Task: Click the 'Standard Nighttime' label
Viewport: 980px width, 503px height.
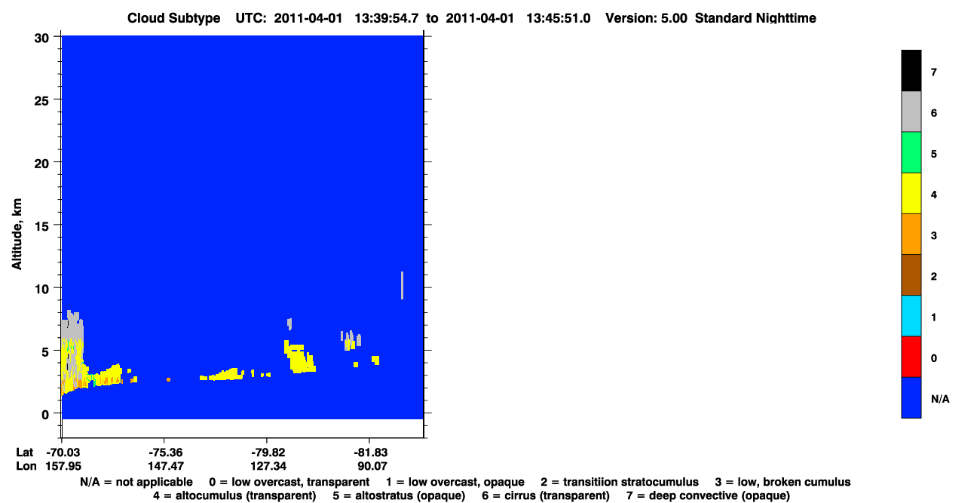Action: 755,18
